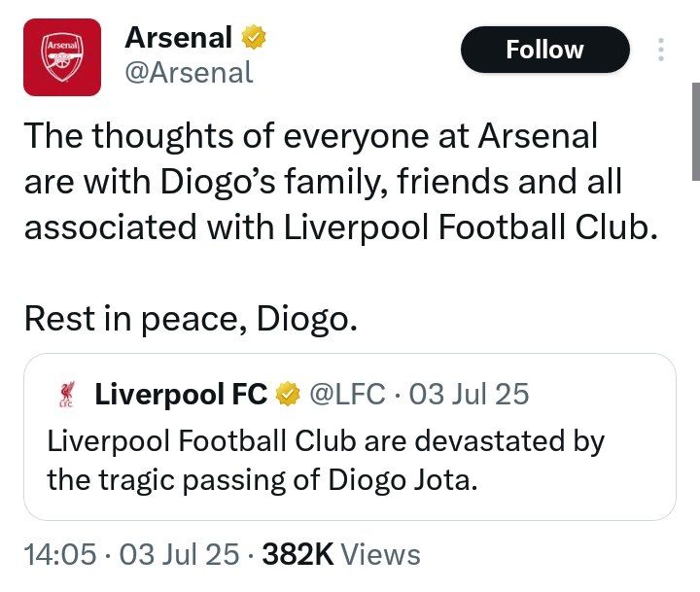Open the three-dot more options menu
Viewport: 700px width, 592px height.
(661, 51)
